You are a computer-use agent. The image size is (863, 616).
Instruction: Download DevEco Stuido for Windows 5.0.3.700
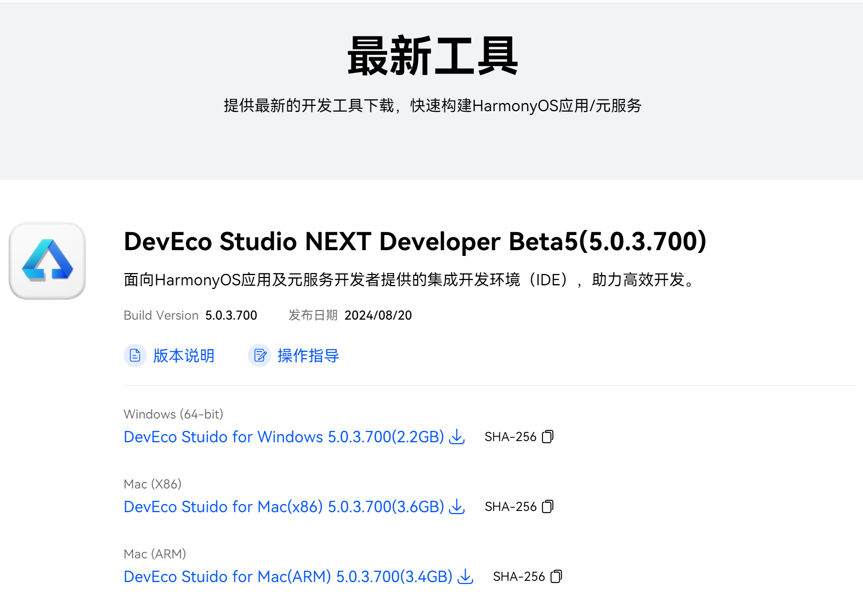(283, 437)
